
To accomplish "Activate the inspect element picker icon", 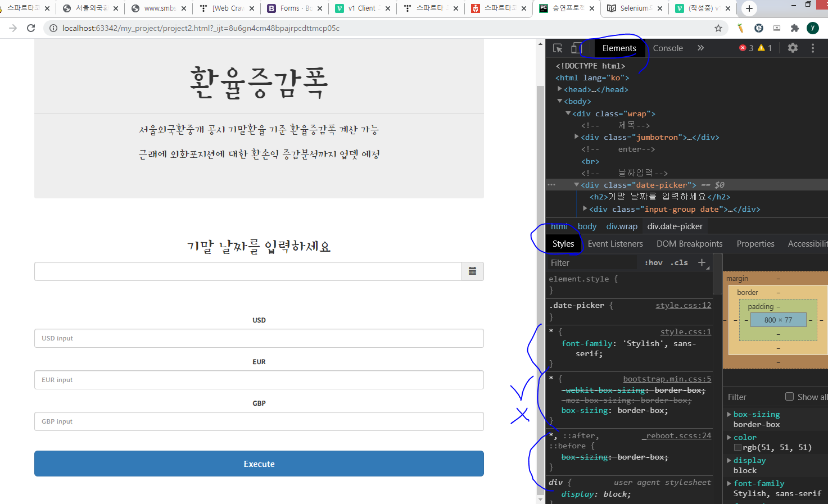I will (x=557, y=48).
